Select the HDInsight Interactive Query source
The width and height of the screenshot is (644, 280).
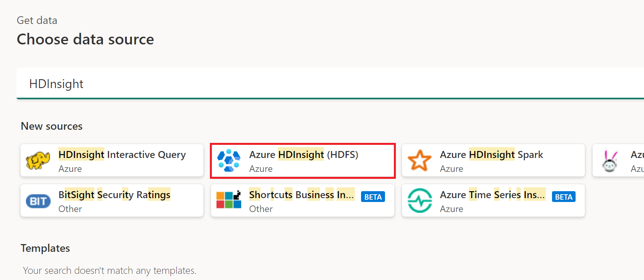click(x=122, y=155)
